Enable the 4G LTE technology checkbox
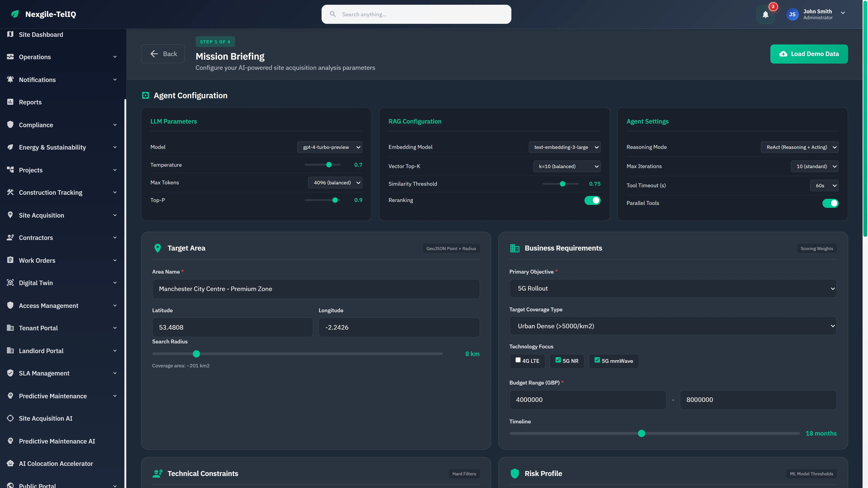868x488 pixels. click(518, 360)
